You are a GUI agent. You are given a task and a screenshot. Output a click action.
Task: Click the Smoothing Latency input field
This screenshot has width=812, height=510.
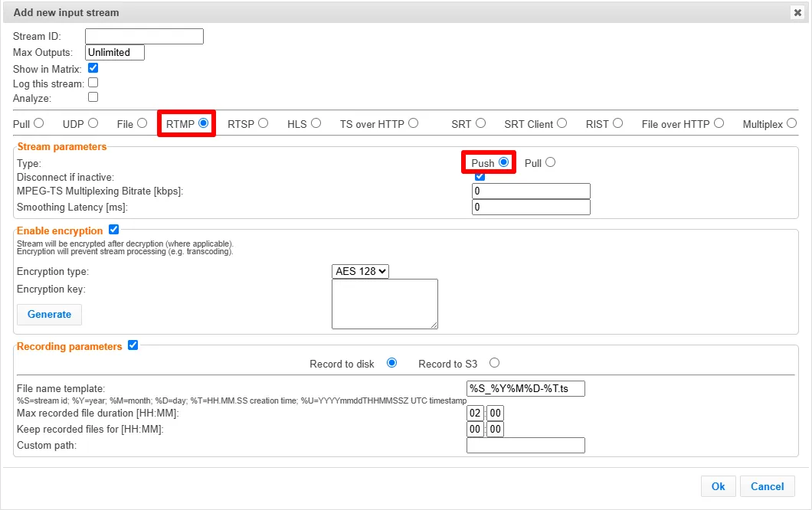point(532,207)
